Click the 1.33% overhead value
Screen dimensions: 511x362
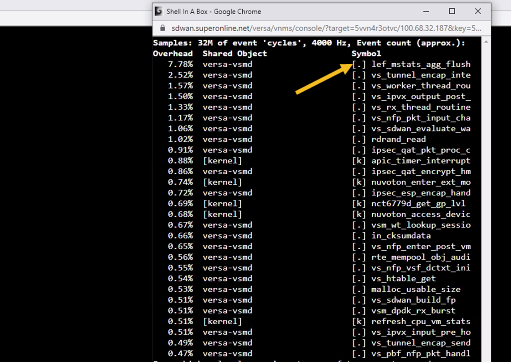180,107
